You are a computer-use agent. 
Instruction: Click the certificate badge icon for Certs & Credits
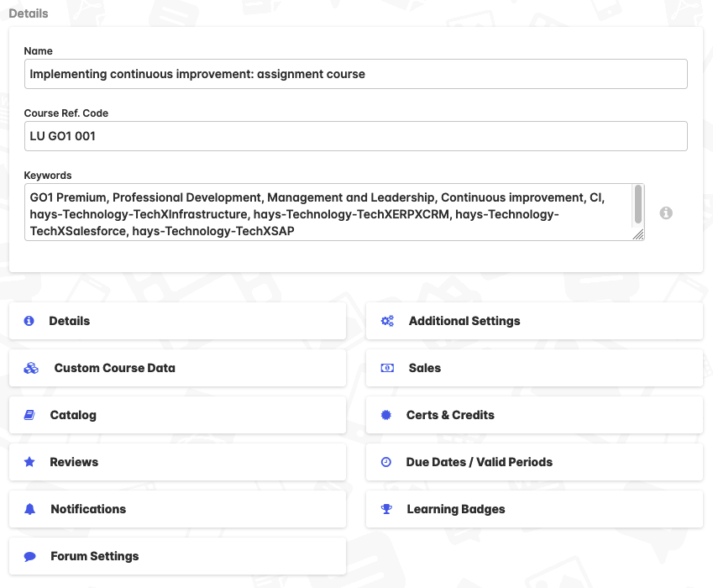[x=386, y=415]
